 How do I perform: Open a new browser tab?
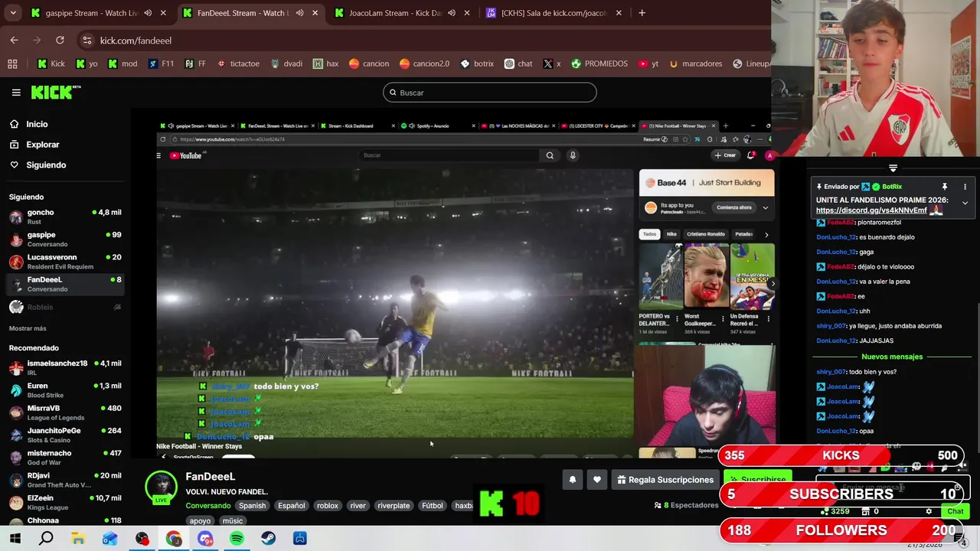(x=642, y=13)
